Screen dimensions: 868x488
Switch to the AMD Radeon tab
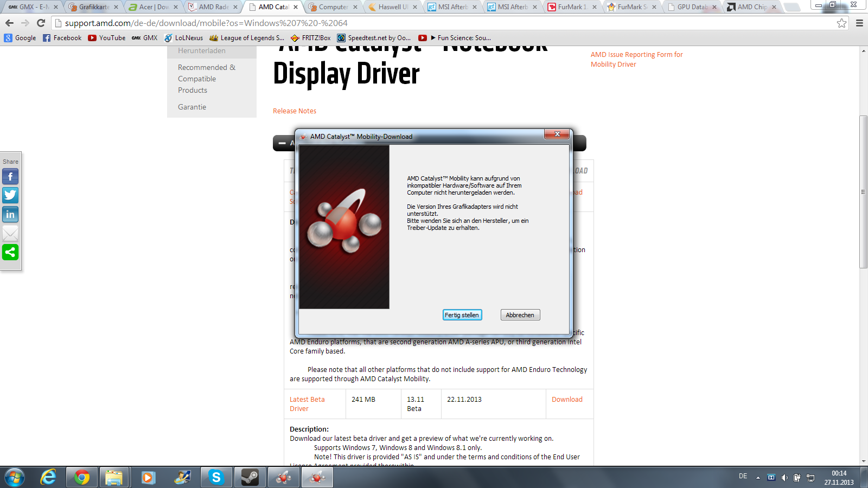coord(213,7)
